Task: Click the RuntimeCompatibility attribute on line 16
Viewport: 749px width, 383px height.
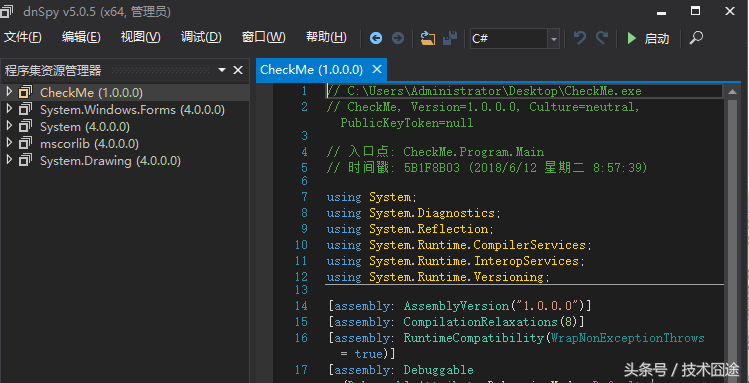Action: 473,338
